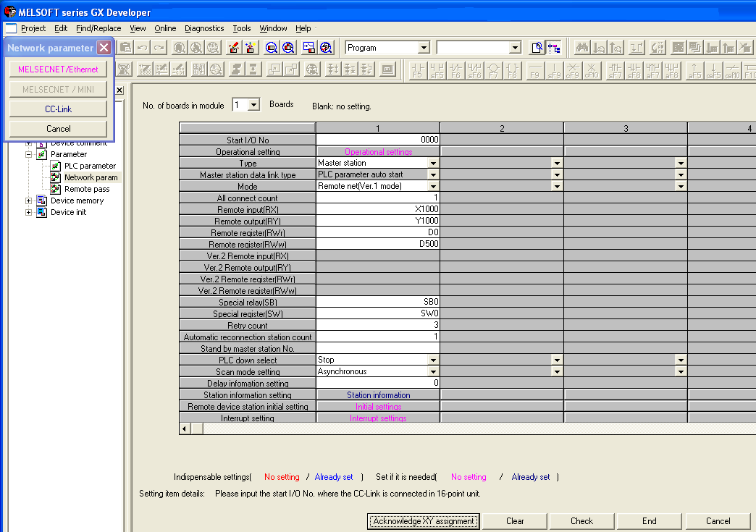
Task: Toggle the project data list display button
Action: tap(554, 48)
